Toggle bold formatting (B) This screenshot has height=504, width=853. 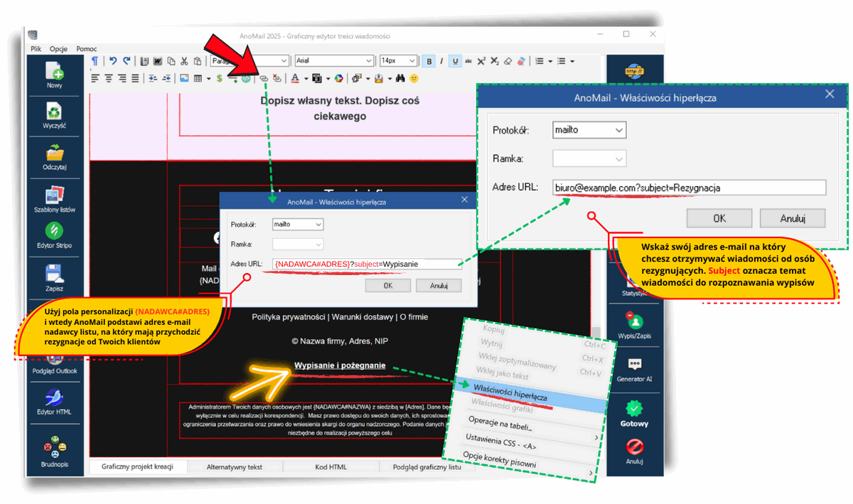(x=429, y=61)
